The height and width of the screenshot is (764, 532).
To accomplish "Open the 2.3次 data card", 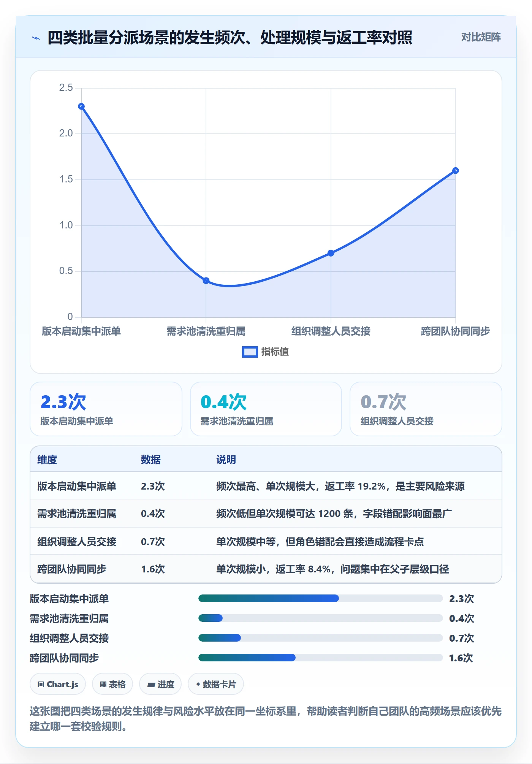I will (106, 409).
